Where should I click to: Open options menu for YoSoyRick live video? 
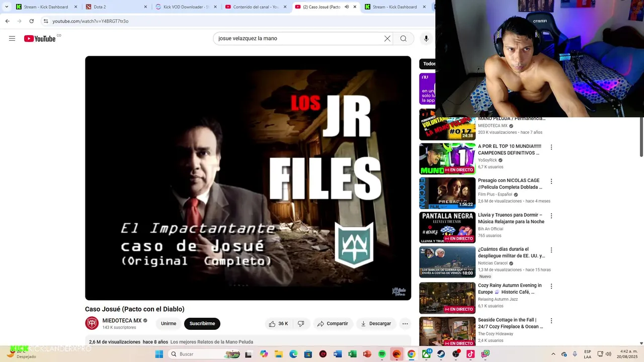coord(551,147)
